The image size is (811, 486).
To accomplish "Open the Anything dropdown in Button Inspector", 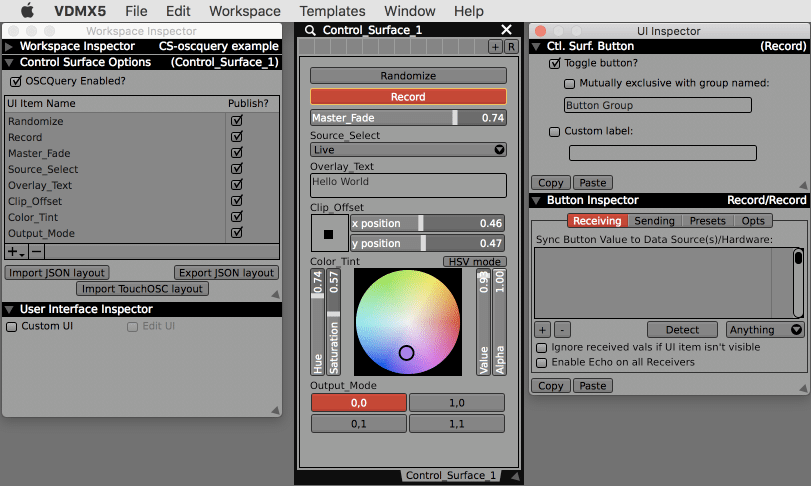I will 765,330.
